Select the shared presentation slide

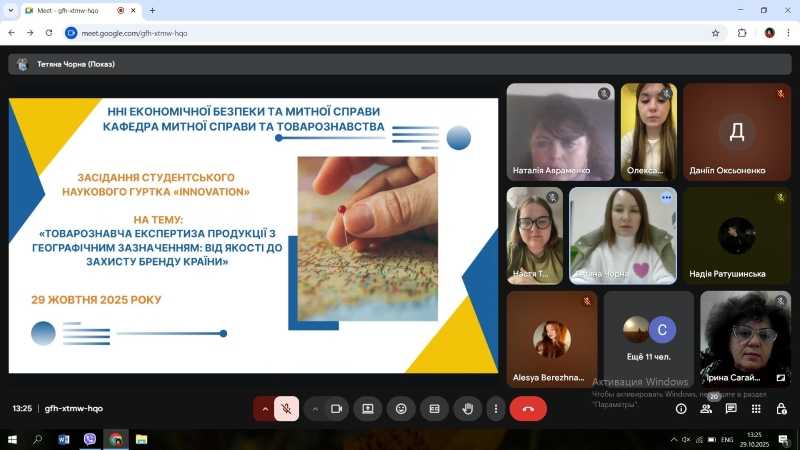[253, 235]
